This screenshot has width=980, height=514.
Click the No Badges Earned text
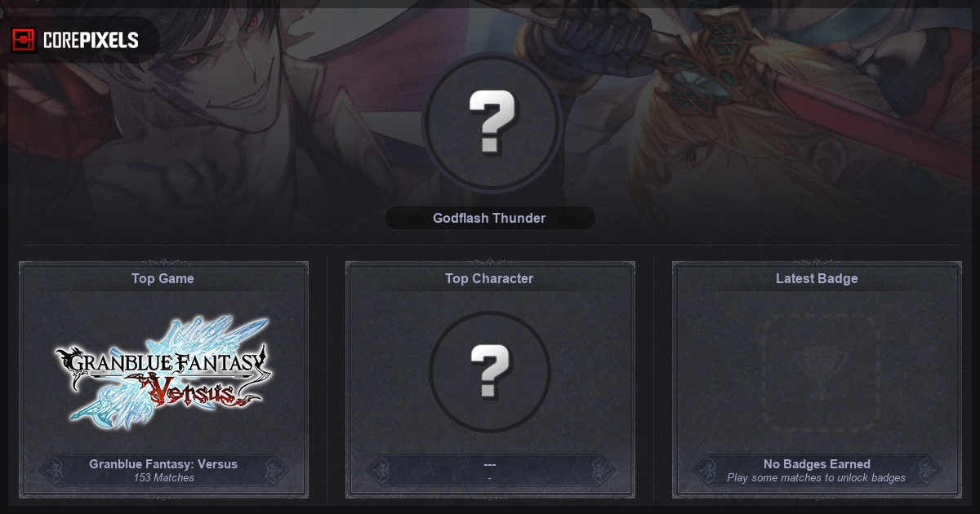point(817,463)
